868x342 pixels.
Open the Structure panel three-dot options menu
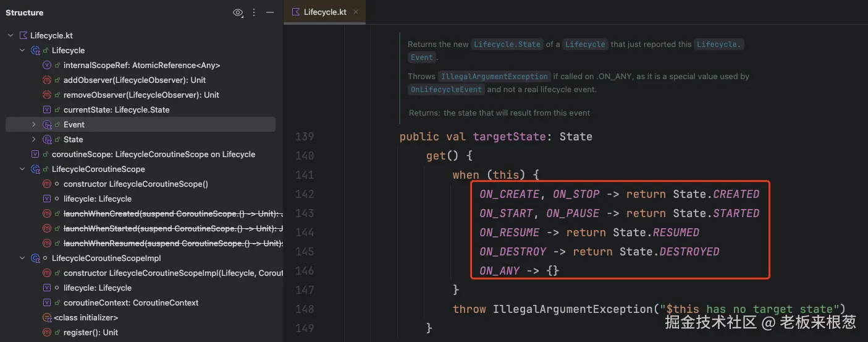coord(254,12)
